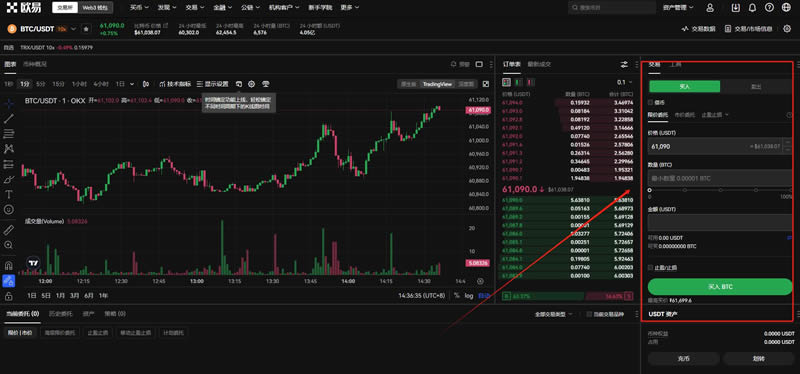Screen dimensions: 800x374
Task: Select the ruler measure tool
Action: [x=9, y=230]
